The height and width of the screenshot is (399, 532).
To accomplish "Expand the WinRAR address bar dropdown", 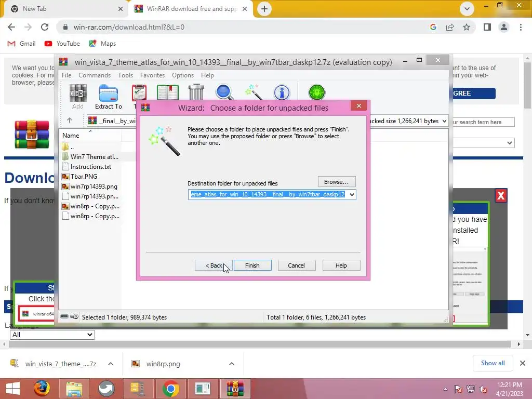I will point(444,121).
